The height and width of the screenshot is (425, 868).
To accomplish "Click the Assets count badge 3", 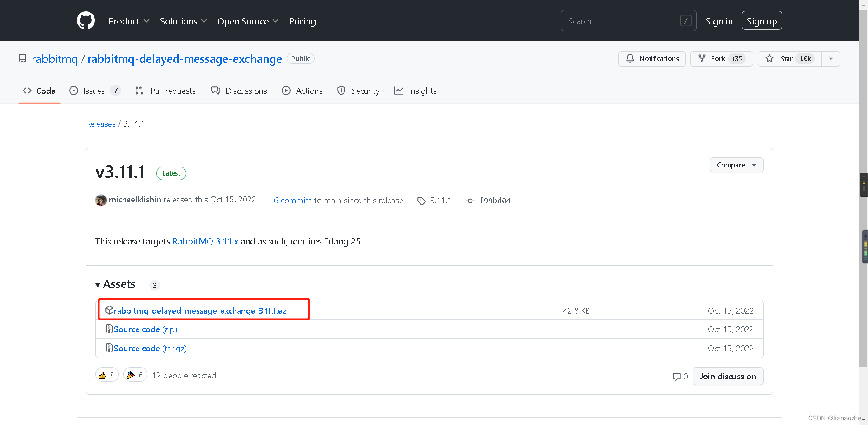I will pos(155,285).
